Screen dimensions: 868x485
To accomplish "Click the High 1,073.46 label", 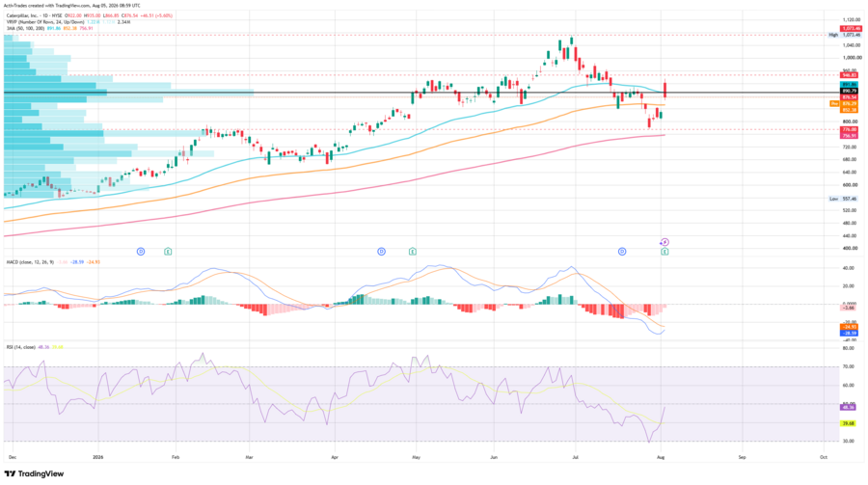I will [844, 35].
